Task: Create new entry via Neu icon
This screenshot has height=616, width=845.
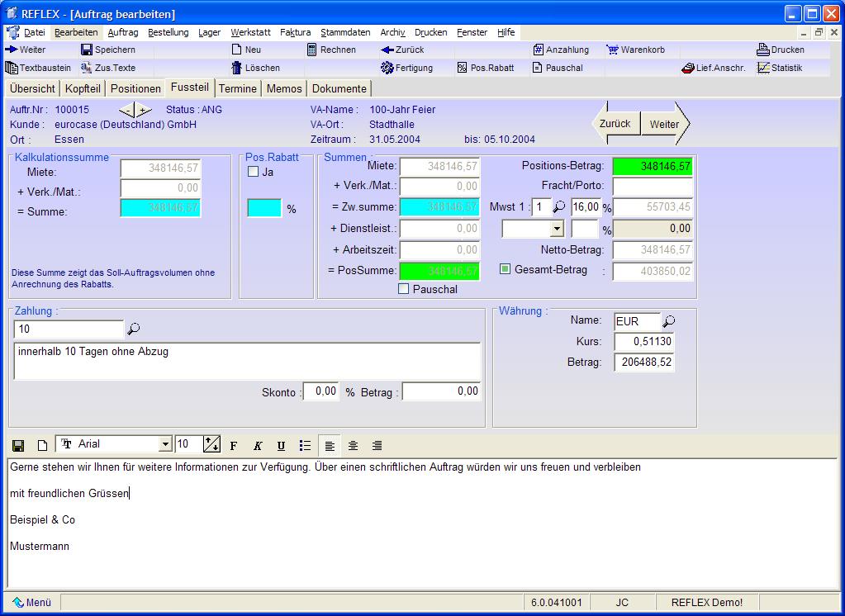Action: click(236, 50)
